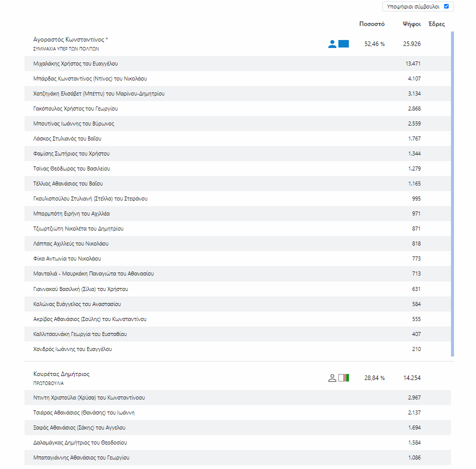Select the Μιχαλάκης Χρήστος του Ευαγγέλου row
The height and width of the screenshot is (469, 476).
coord(76,63)
